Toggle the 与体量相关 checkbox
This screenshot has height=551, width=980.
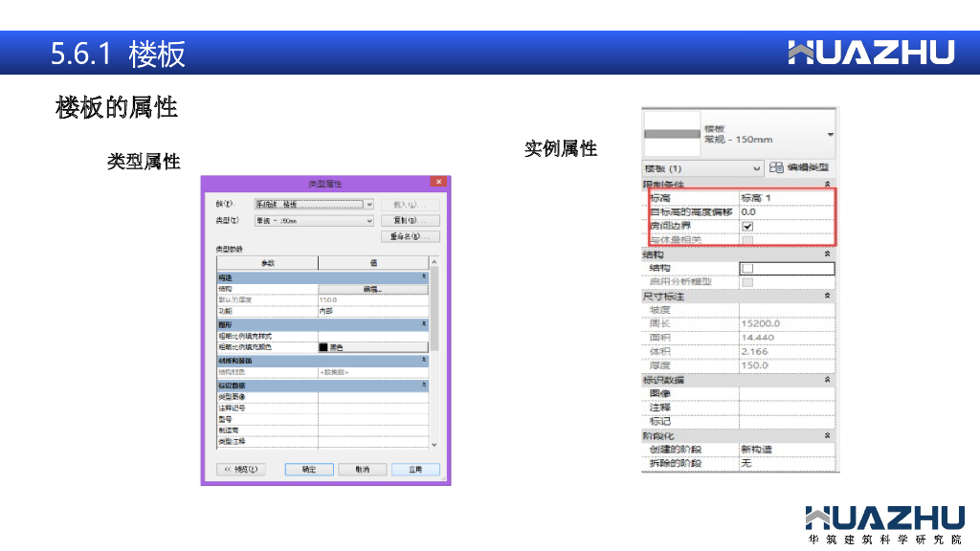pyautogui.click(x=747, y=239)
